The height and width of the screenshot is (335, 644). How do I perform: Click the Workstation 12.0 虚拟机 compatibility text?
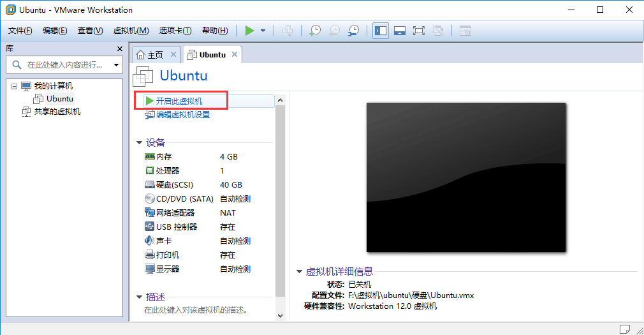click(x=393, y=306)
